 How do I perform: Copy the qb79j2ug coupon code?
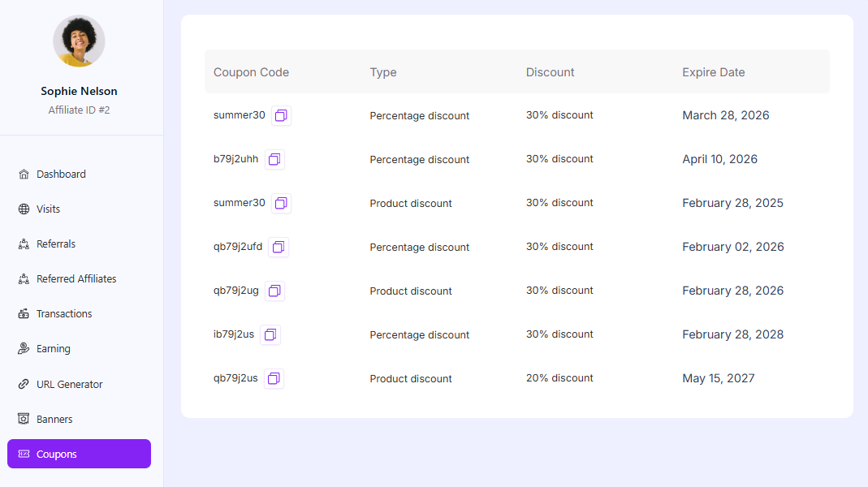[x=274, y=291]
